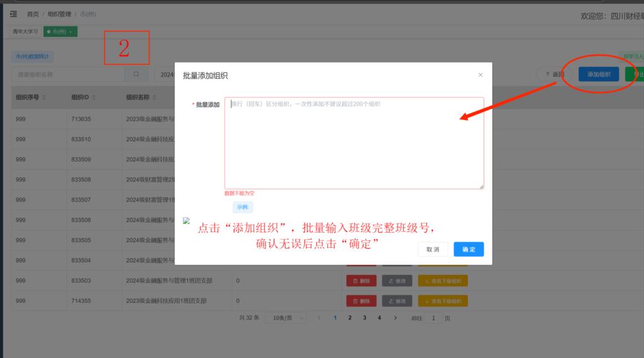Screen dimensions: 644x358
Task: Switch to the 青年大学习 tab
Action: [x=25, y=31]
